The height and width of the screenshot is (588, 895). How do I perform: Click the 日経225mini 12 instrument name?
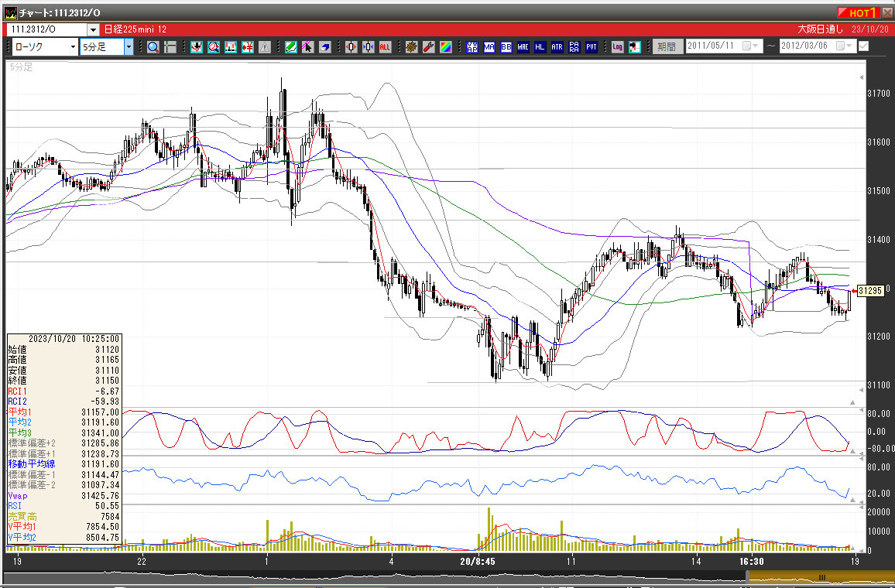[135, 29]
